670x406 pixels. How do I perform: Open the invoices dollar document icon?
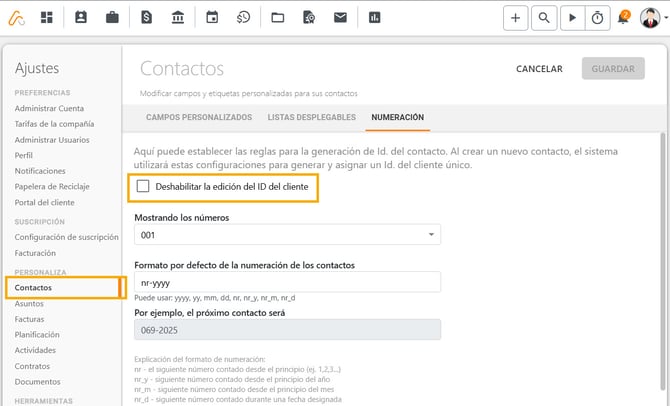[147, 18]
